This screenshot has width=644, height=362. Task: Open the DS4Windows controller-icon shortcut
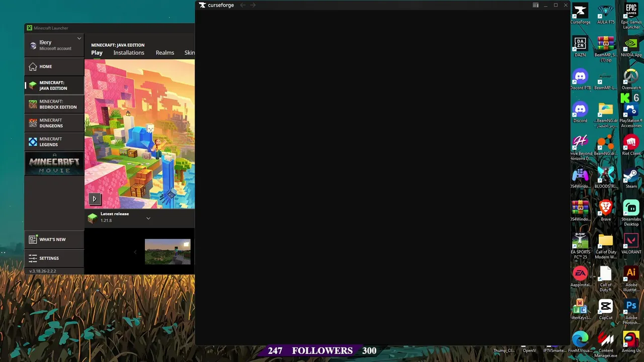tap(580, 178)
